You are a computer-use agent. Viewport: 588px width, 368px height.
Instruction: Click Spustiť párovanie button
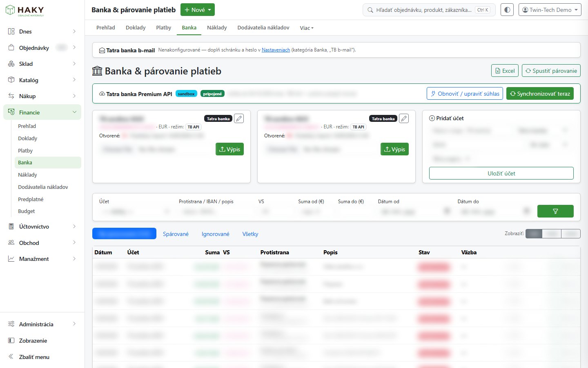pyautogui.click(x=551, y=71)
